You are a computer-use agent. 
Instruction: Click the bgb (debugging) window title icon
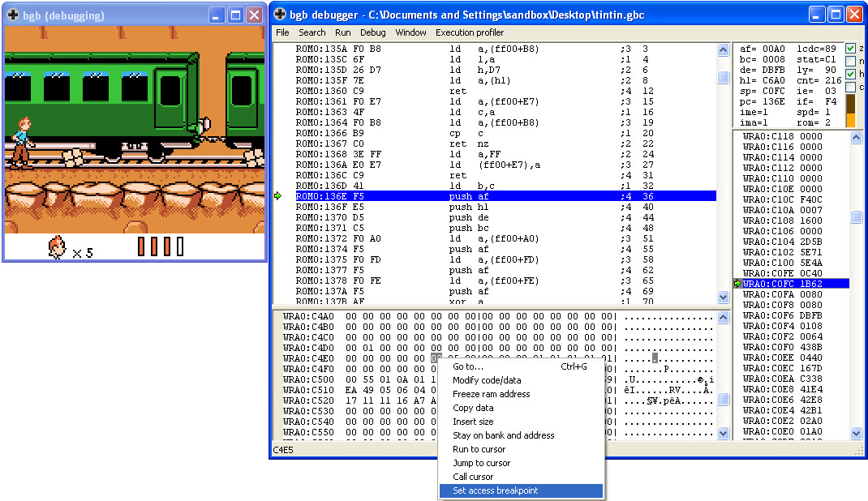point(13,15)
